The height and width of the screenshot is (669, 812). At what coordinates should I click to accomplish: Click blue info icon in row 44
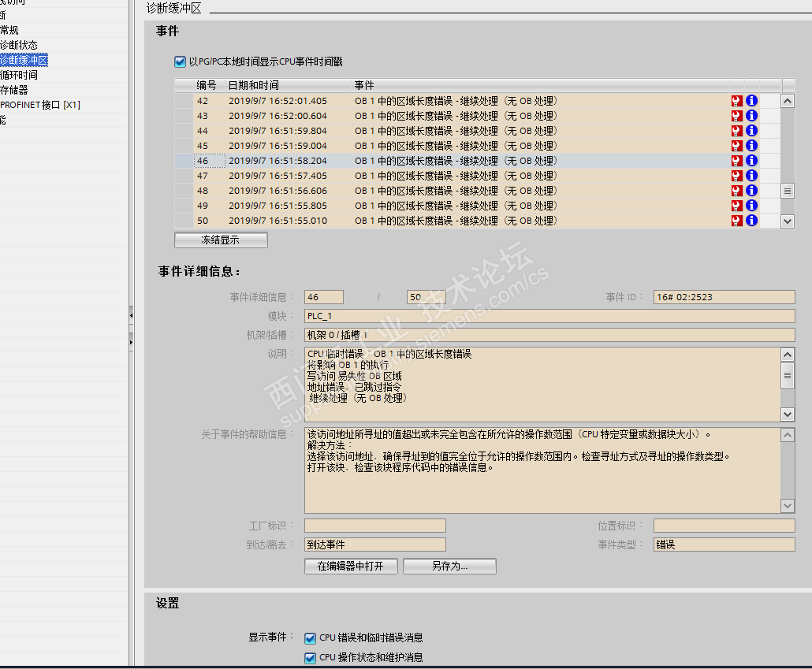[x=751, y=131]
